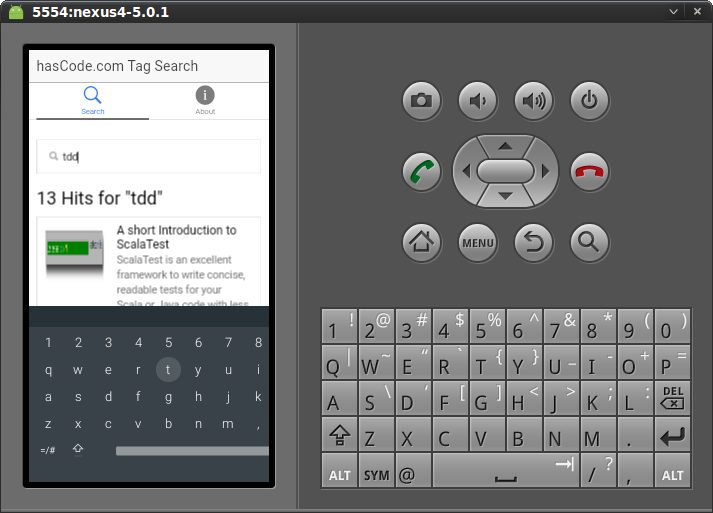Click the D-pad up arrow
This screenshot has height=513, width=713.
pos(505,146)
